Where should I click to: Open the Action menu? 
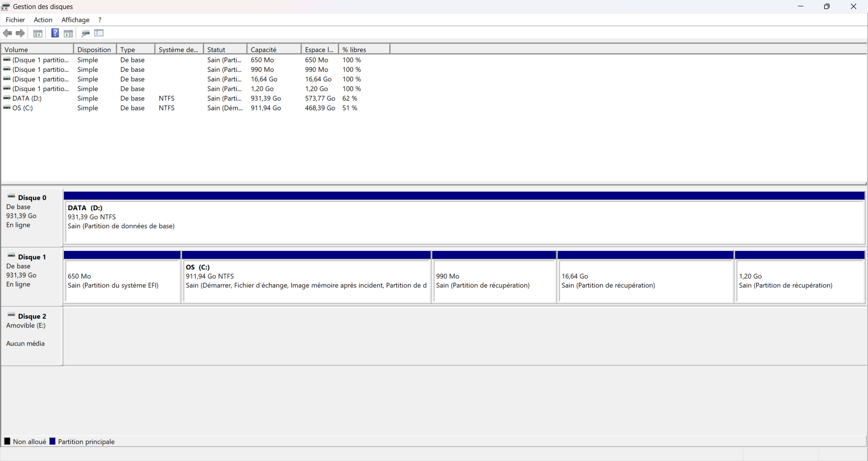coord(43,20)
